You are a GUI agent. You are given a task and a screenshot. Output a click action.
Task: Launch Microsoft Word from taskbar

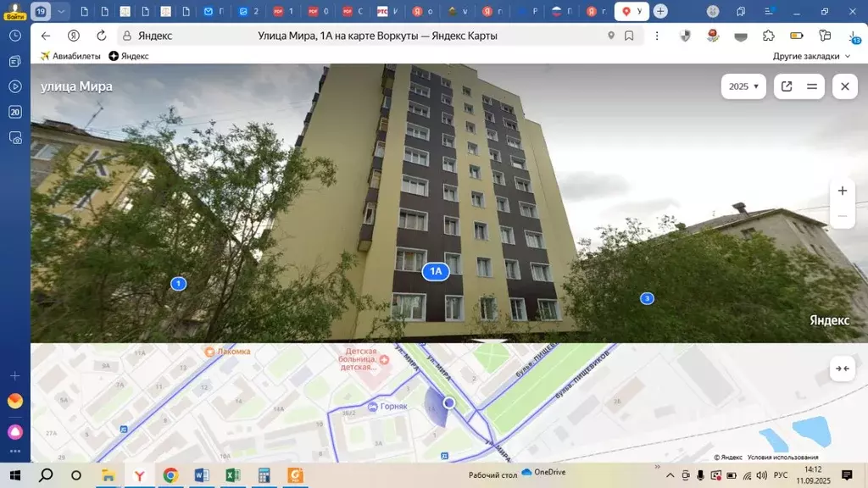coord(202,475)
